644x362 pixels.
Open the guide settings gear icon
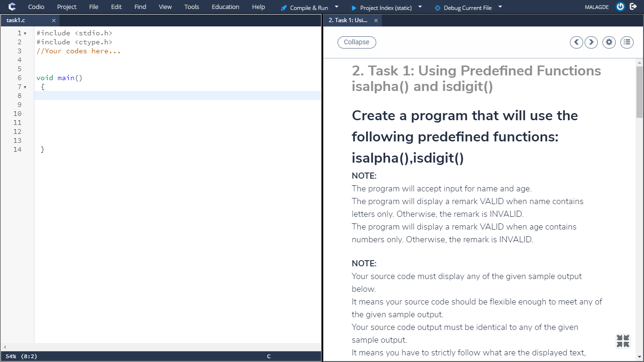[x=609, y=42]
